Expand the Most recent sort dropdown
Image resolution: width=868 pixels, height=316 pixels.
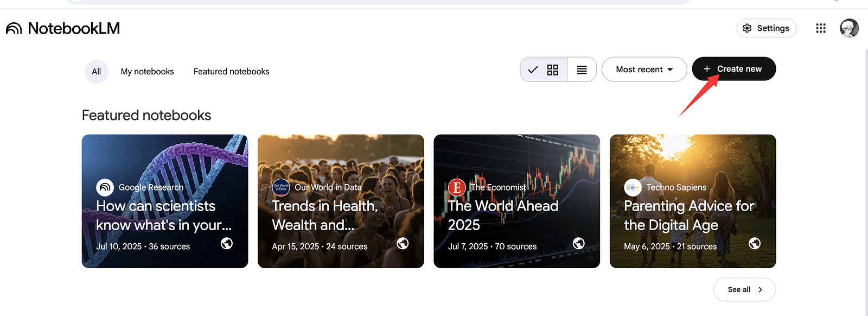click(643, 69)
